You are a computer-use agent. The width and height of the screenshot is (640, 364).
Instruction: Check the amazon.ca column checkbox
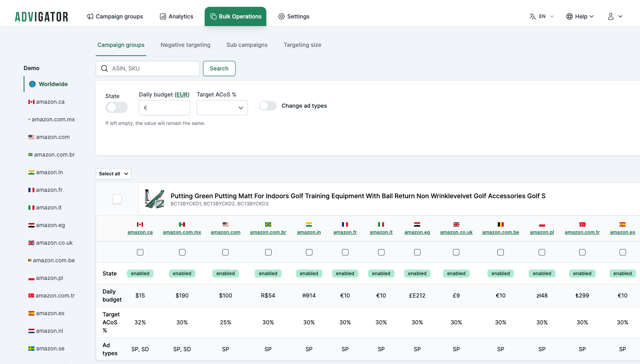(140, 252)
